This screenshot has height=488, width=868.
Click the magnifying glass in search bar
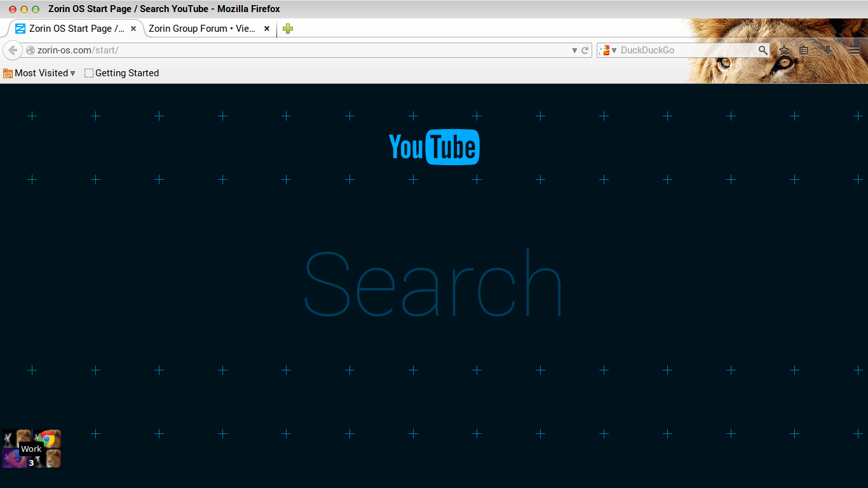click(763, 50)
